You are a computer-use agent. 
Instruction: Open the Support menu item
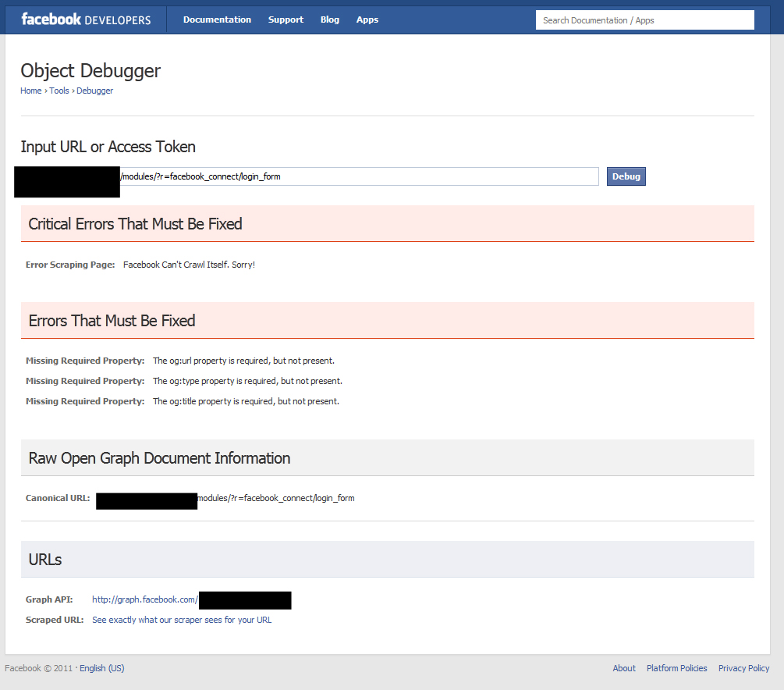[286, 20]
